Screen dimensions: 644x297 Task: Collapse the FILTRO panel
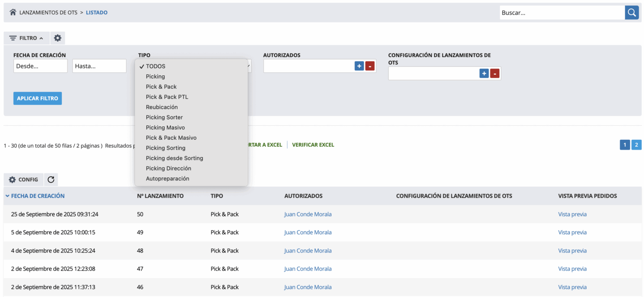click(x=26, y=38)
